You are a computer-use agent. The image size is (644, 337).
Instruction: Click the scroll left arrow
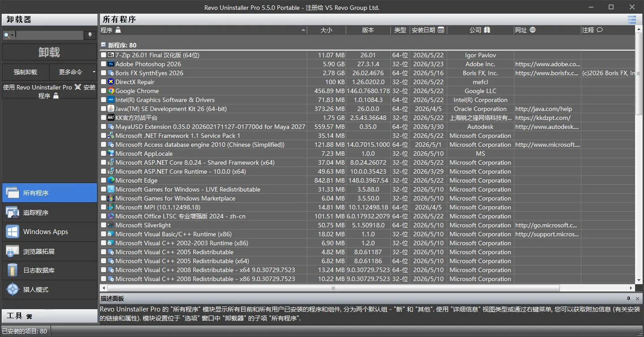(x=104, y=288)
